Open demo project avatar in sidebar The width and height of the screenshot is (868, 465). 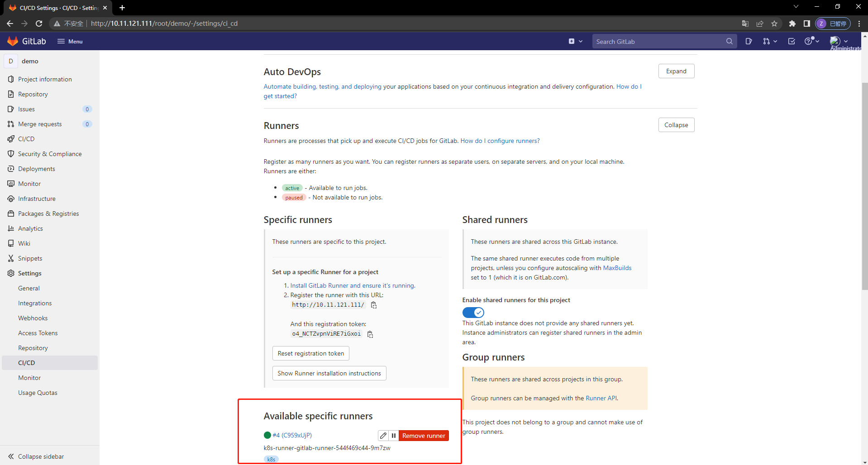coord(11,61)
